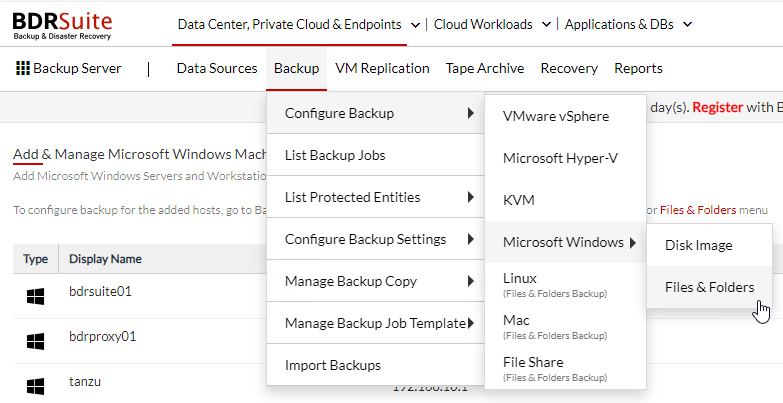
Task: Open the VM Replication menu
Action: click(383, 68)
